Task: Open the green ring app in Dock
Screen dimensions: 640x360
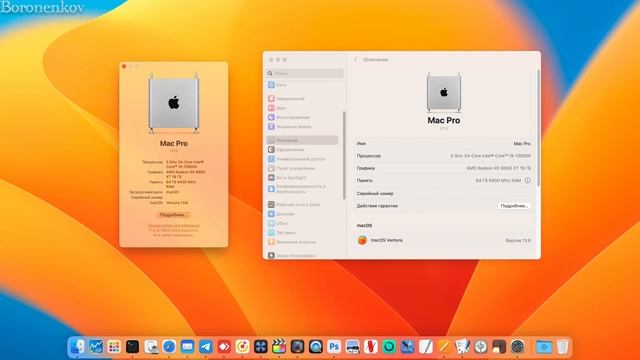Action: 389,347
